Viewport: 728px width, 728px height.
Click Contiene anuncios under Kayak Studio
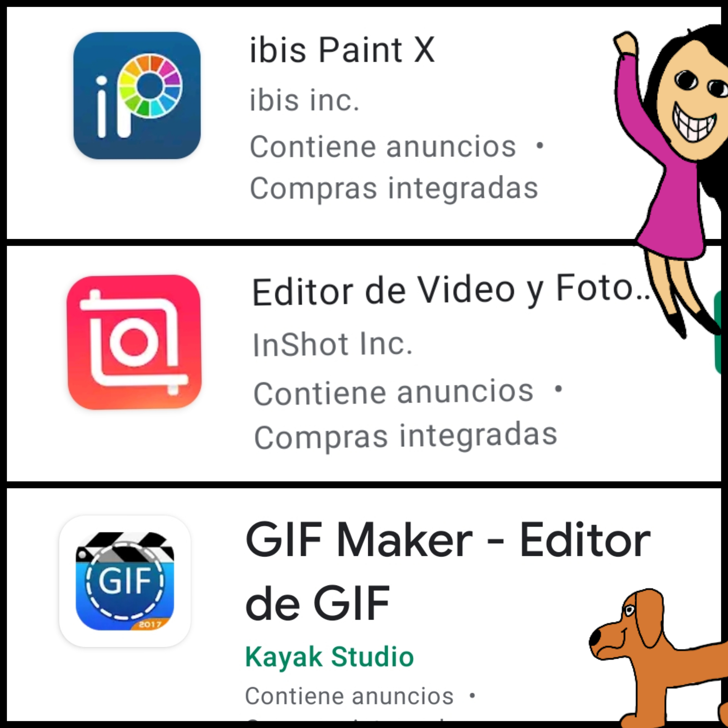click(x=349, y=696)
